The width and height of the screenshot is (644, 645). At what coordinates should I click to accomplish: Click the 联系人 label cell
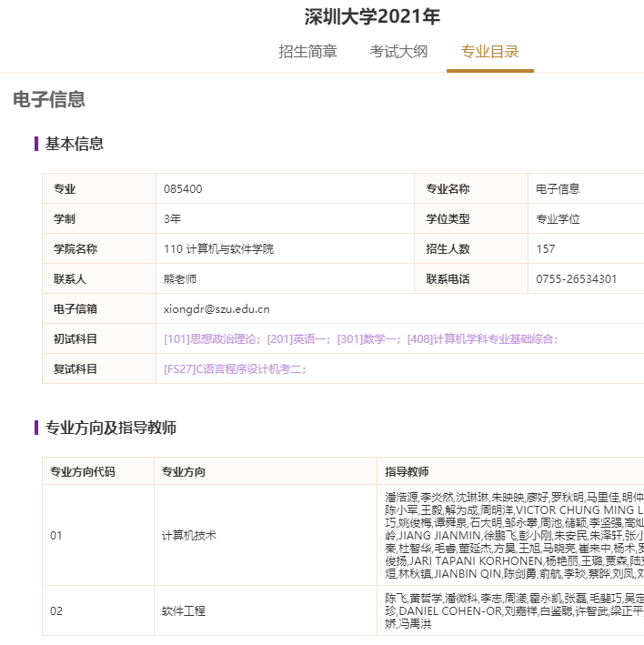point(99,279)
